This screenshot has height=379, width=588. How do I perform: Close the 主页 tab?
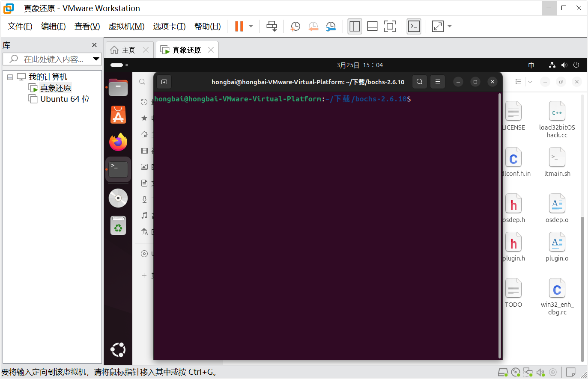[x=146, y=50]
